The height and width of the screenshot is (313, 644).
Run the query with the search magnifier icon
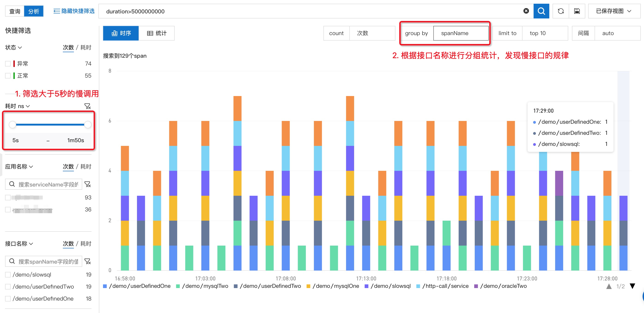(541, 11)
